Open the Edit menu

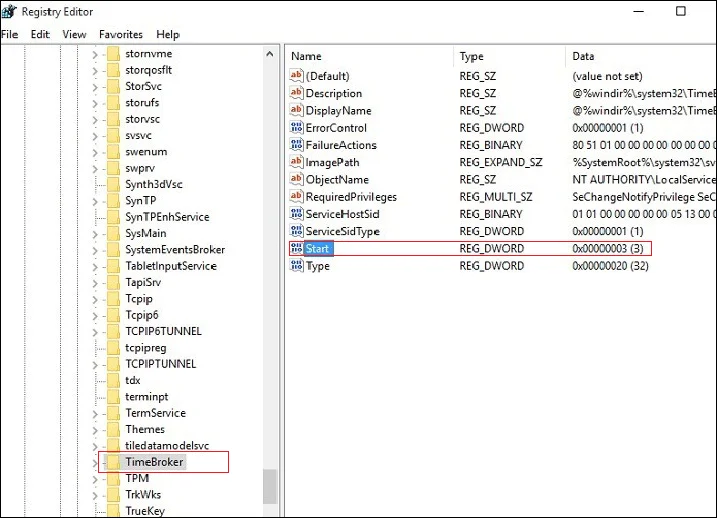40,34
